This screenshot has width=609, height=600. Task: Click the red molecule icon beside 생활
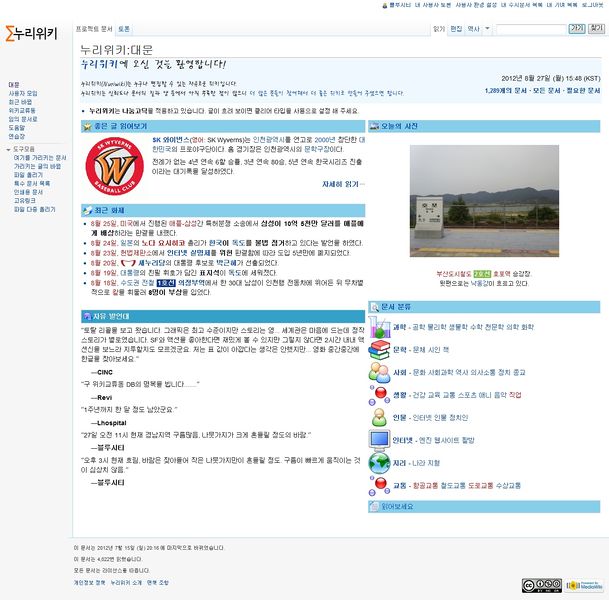coord(379,395)
